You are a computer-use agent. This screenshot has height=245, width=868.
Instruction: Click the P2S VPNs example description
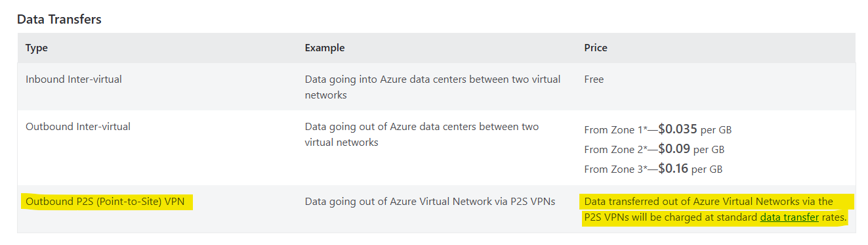[x=430, y=201]
